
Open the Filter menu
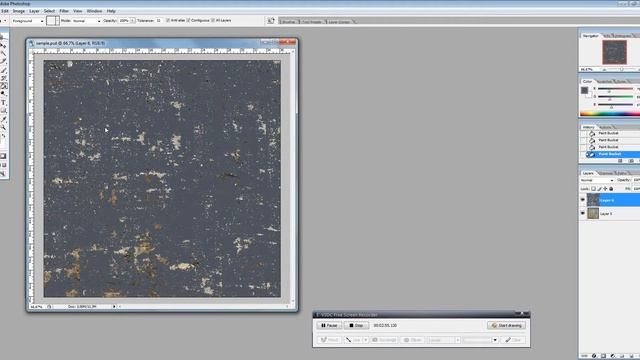pyautogui.click(x=64, y=11)
